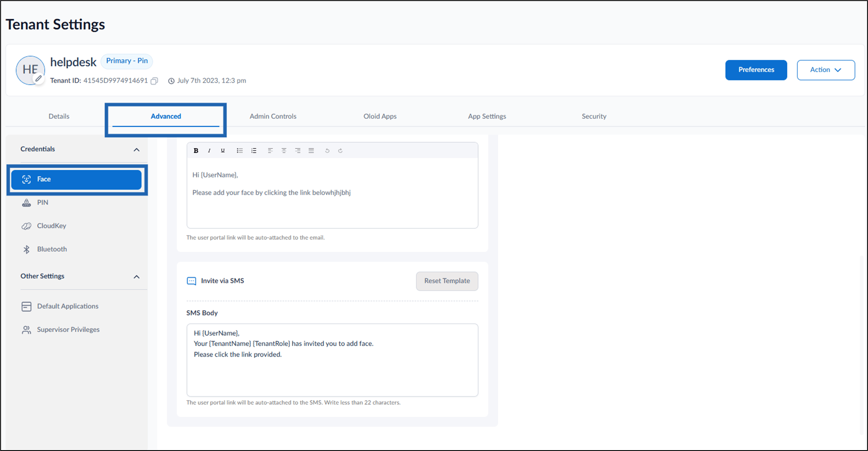Click the Tenant ID number 41545D9974914691
The width and height of the screenshot is (868, 451).
coord(116,81)
